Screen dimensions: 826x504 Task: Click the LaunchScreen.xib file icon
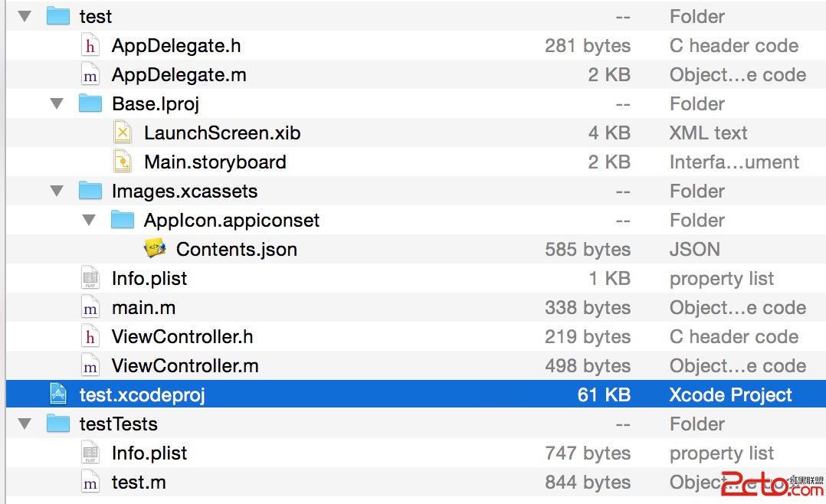point(123,133)
